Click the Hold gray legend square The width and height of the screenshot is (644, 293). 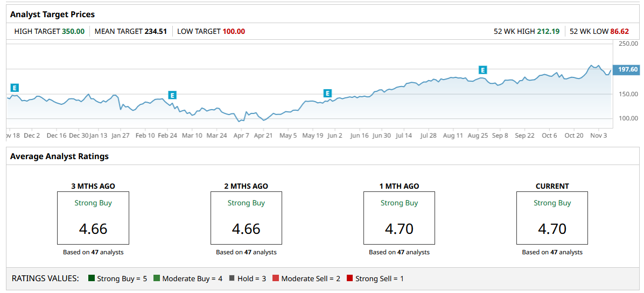coord(232,278)
